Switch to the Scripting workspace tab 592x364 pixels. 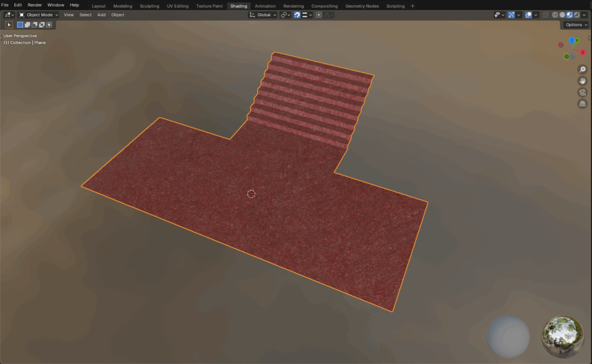pyautogui.click(x=395, y=6)
